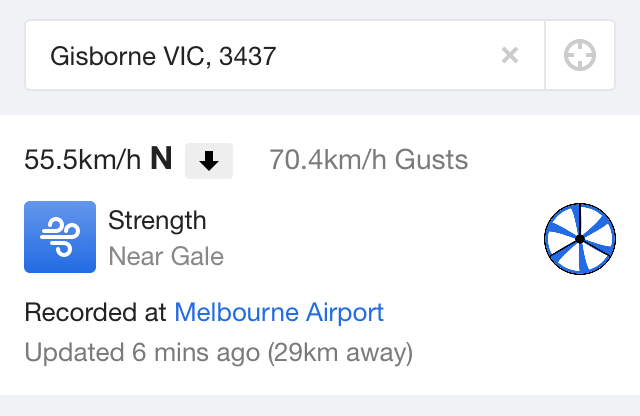The width and height of the screenshot is (640, 416).
Task: Click the Recorded at label
Action: click(x=96, y=313)
